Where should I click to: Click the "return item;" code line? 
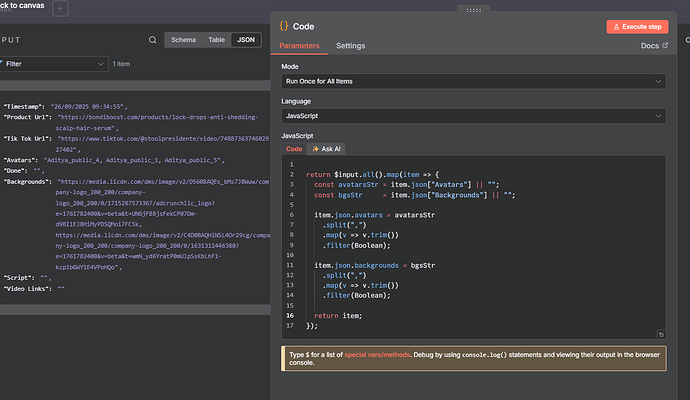pyautogui.click(x=338, y=316)
